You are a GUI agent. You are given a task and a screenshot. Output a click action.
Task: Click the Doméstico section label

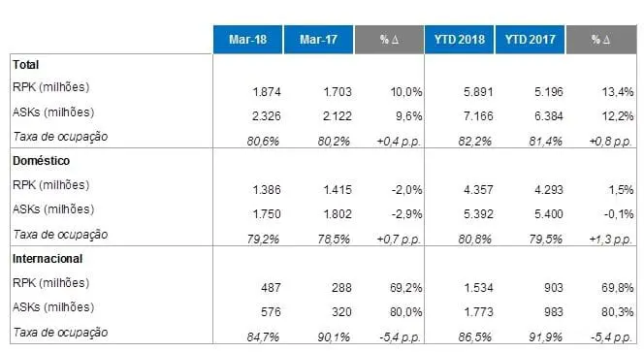click(x=41, y=161)
